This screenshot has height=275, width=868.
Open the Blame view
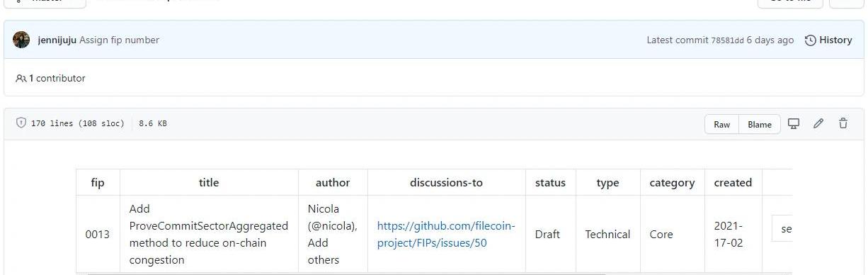coord(760,124)
